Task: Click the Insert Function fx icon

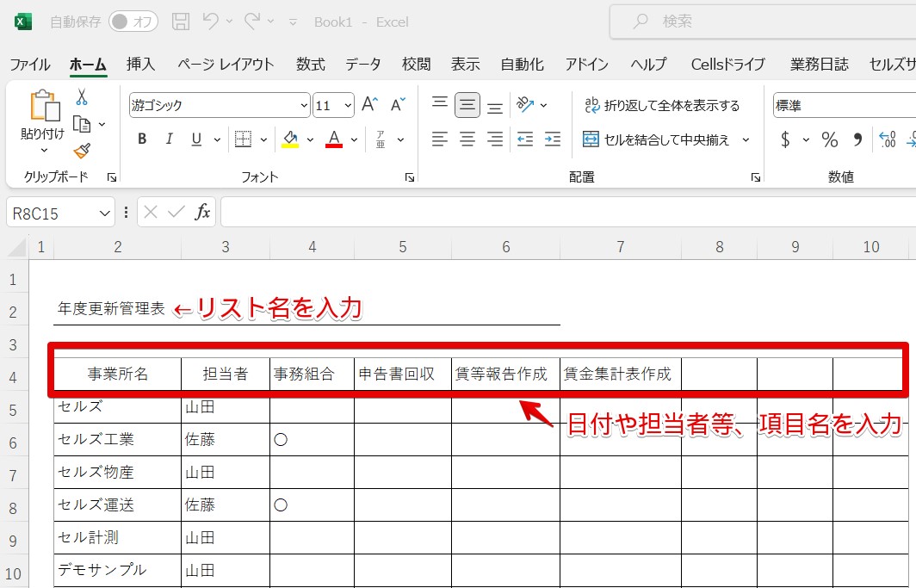Action: [202, 212]
